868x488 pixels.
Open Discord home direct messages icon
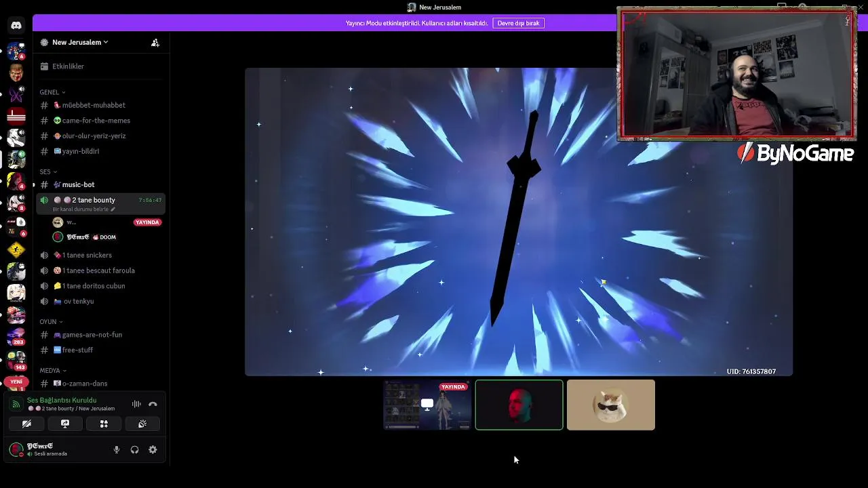[16, 26]
